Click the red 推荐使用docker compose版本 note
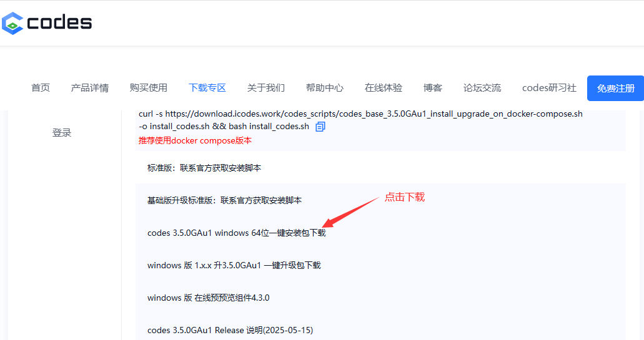Screen dimensions: 644x340 point(195,140)
